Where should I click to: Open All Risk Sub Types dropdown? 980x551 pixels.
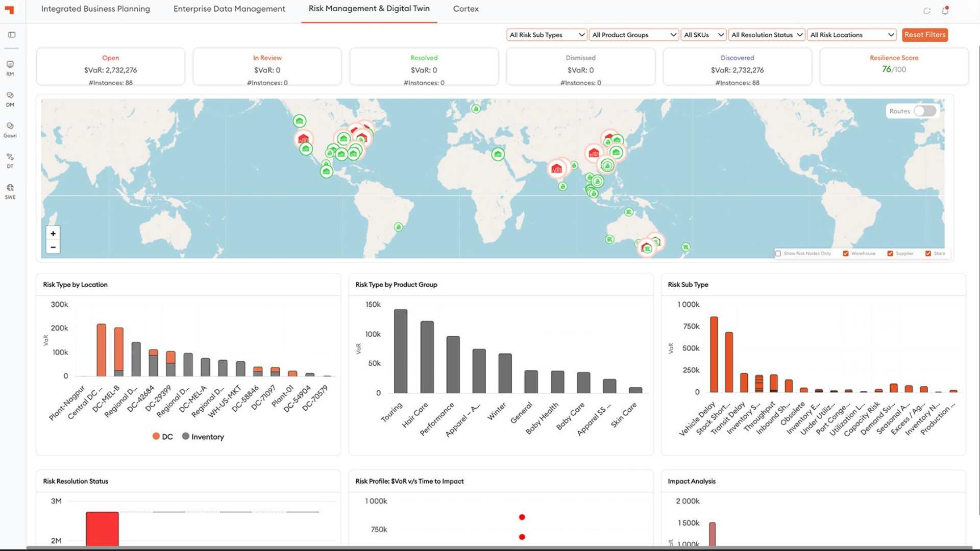[x=547, y=35]
